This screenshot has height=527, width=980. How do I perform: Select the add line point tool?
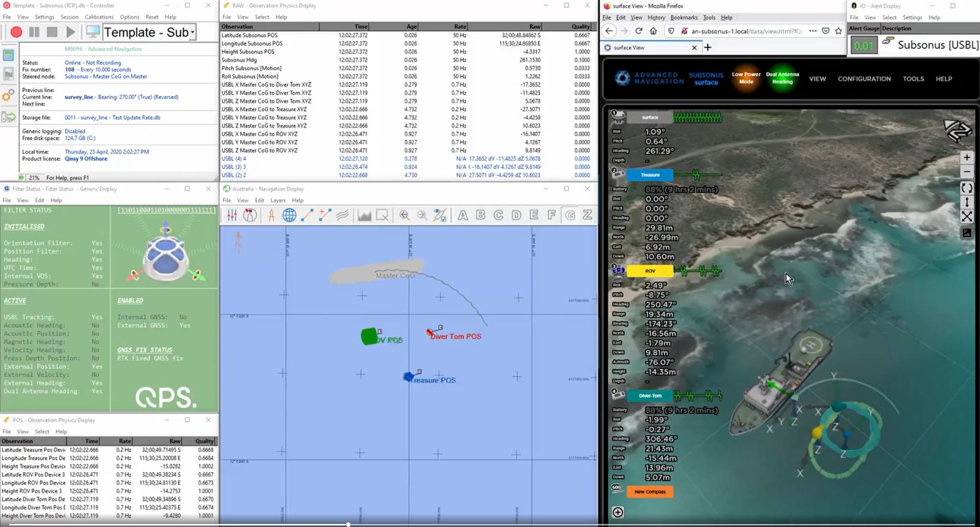point(325,215)
